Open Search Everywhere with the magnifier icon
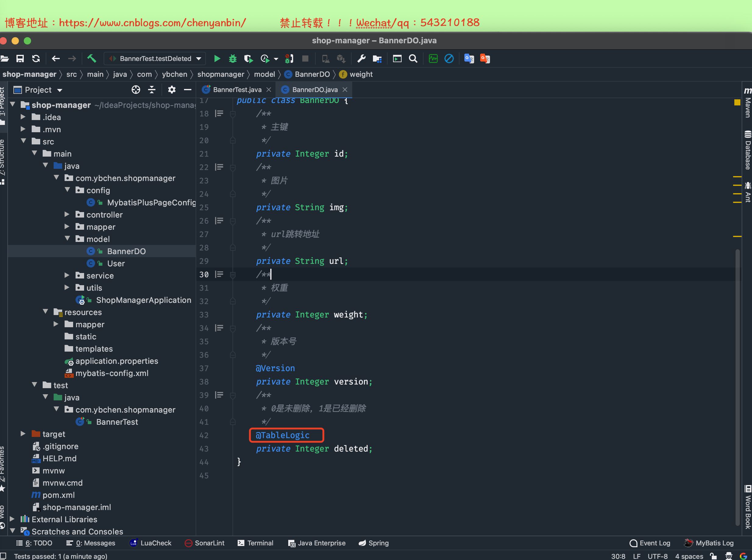Screen dimensions: 752x560 coord(413,58)
